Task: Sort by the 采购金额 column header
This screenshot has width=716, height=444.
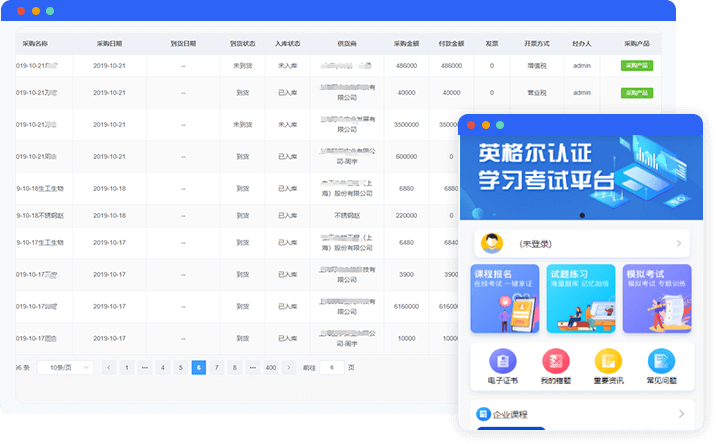Action: tap(406, 44)
